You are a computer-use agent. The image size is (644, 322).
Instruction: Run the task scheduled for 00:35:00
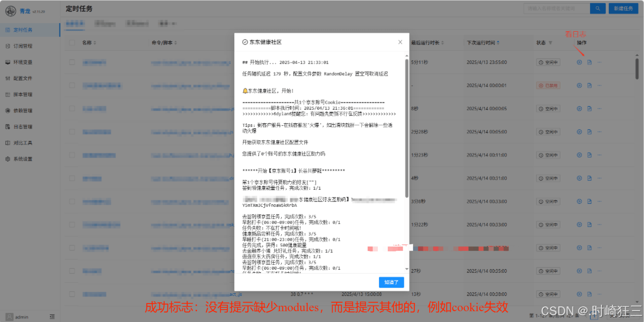coord(579,271)
